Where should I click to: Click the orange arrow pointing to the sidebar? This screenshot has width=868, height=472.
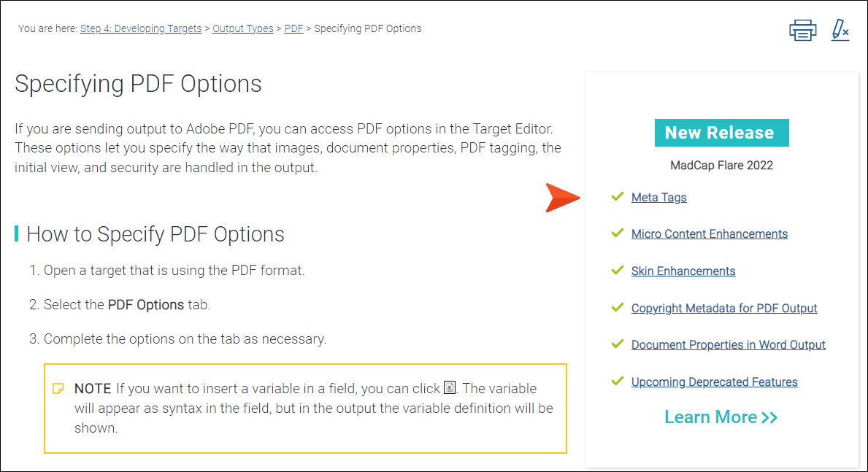click(x=562, y=198)
